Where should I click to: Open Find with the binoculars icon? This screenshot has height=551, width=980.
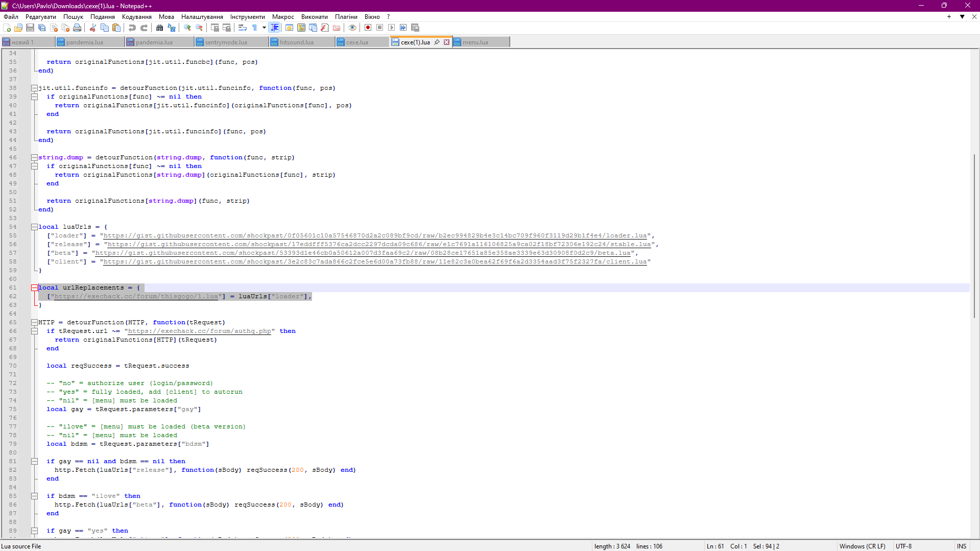(160, 28)
